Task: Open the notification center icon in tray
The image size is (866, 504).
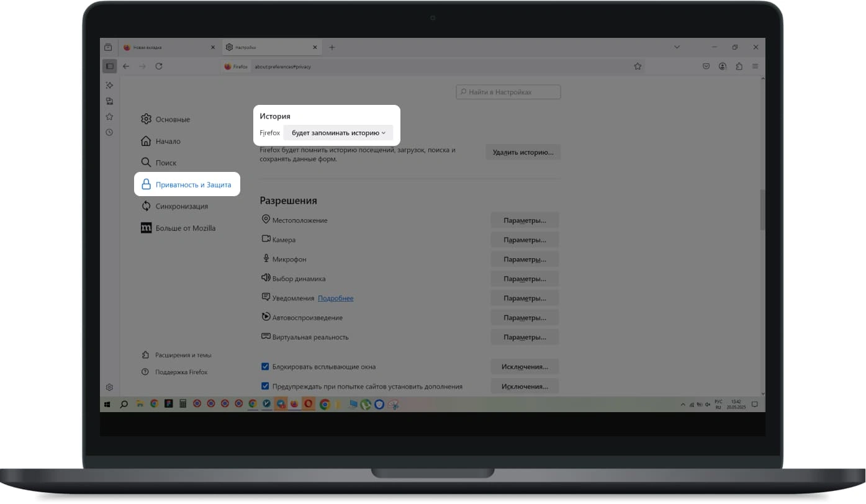Action: 755,404
